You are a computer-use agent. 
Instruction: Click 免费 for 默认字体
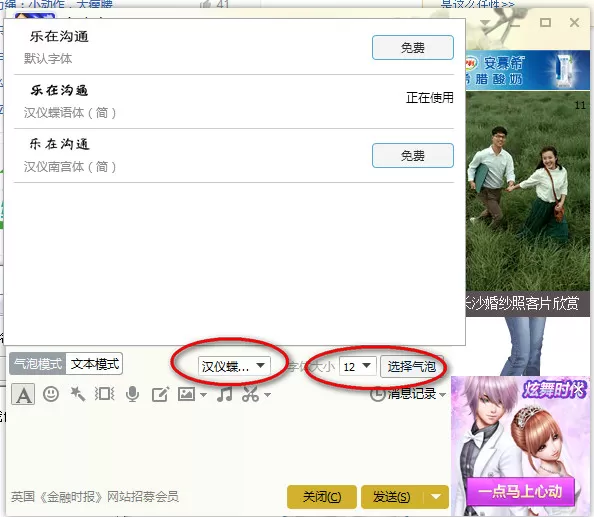point(413,48)
